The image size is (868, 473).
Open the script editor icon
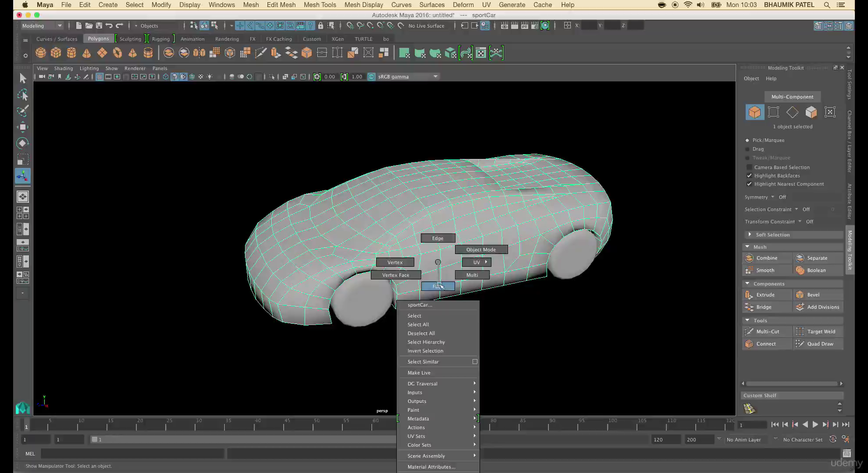(x=847, y=454)
